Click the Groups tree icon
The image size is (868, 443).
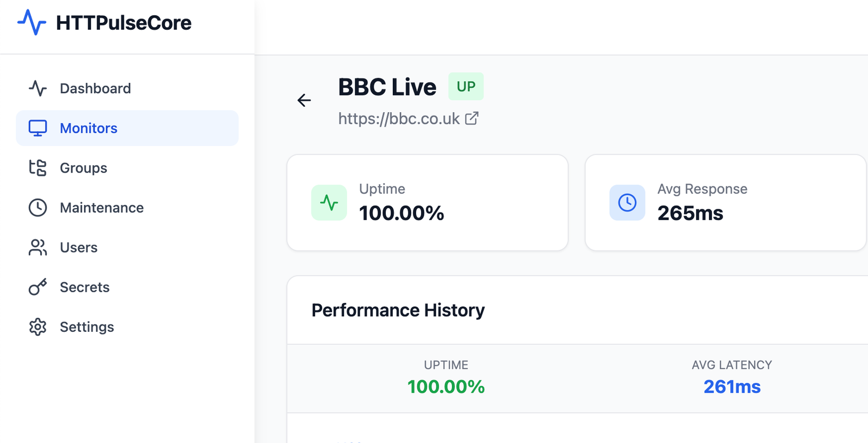(37, 168)
